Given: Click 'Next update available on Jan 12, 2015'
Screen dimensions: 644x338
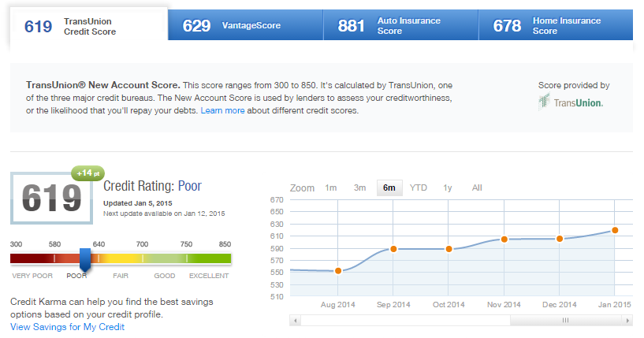Looking at the screenshot, I should [164, 214].
